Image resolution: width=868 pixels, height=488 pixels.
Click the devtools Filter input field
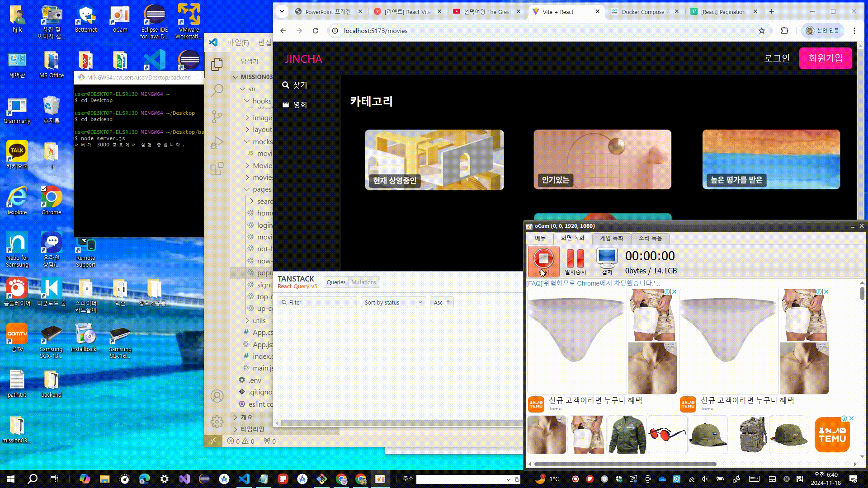point(317,302)
